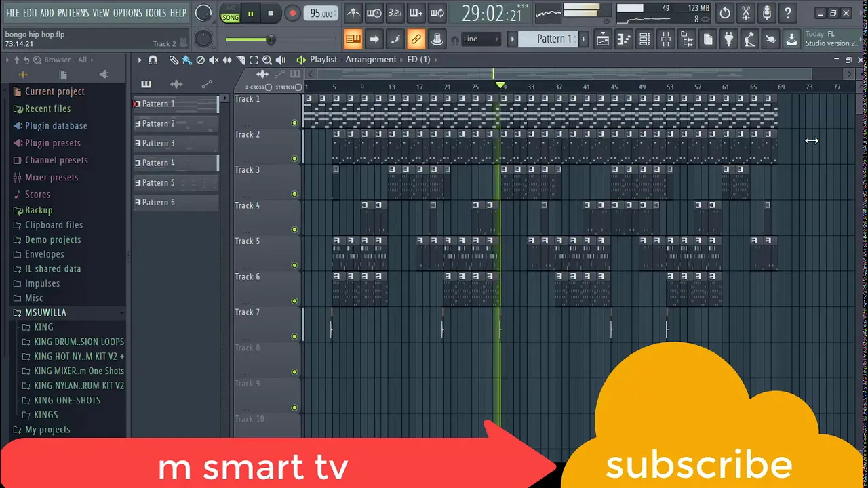This screenshot has width=868, height=488.
Task: Toggle the overdub blend recording icon
Action: tap(416, 13)
